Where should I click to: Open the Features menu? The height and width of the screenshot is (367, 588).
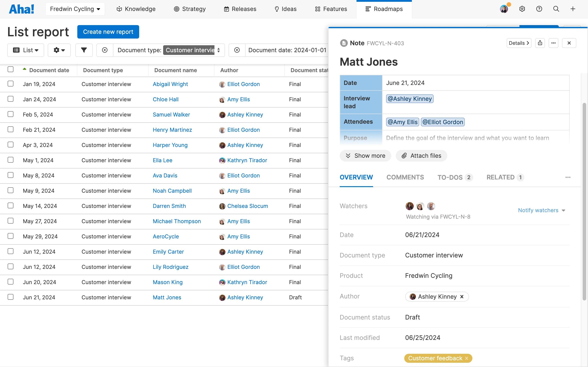[331, 9]
